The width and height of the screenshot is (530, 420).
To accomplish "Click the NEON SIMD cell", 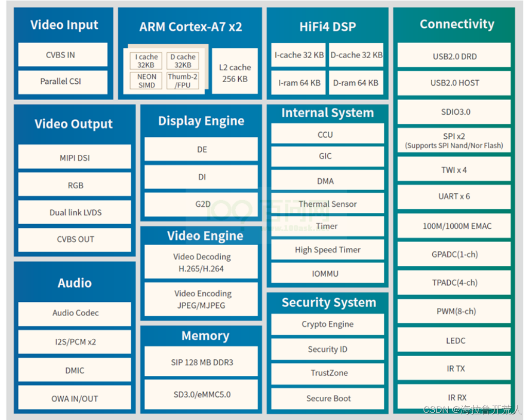I will coord(146,81).
